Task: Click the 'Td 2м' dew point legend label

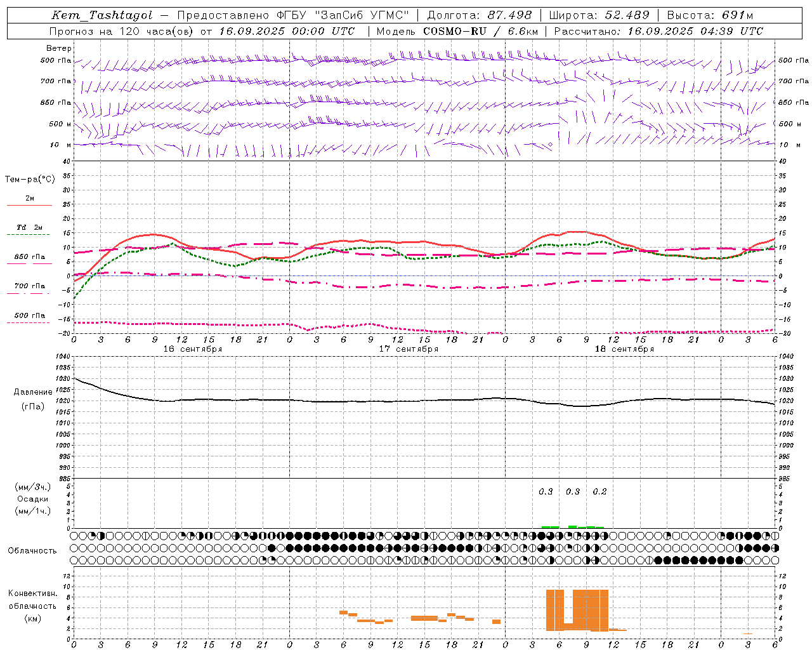Action: [x=30, y=227]
